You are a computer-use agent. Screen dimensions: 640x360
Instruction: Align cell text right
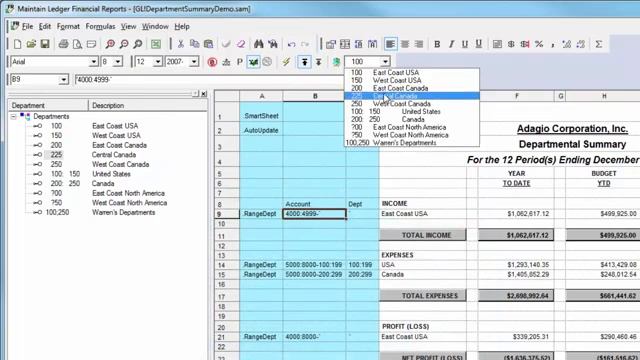[418, 44]
